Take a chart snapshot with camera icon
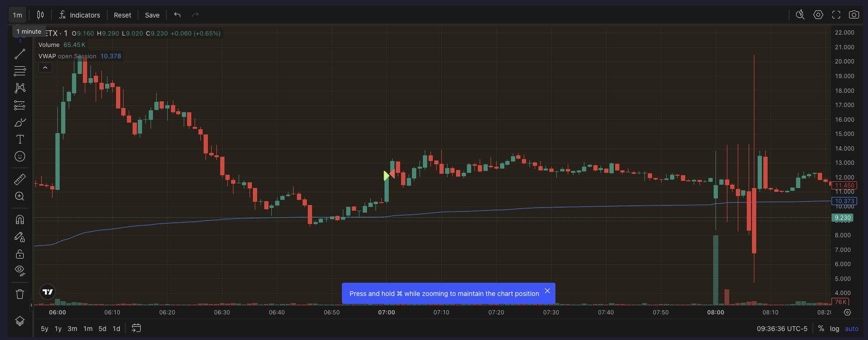Image resolution: width=868 pixels, height=340 pixels. (854, 15)
